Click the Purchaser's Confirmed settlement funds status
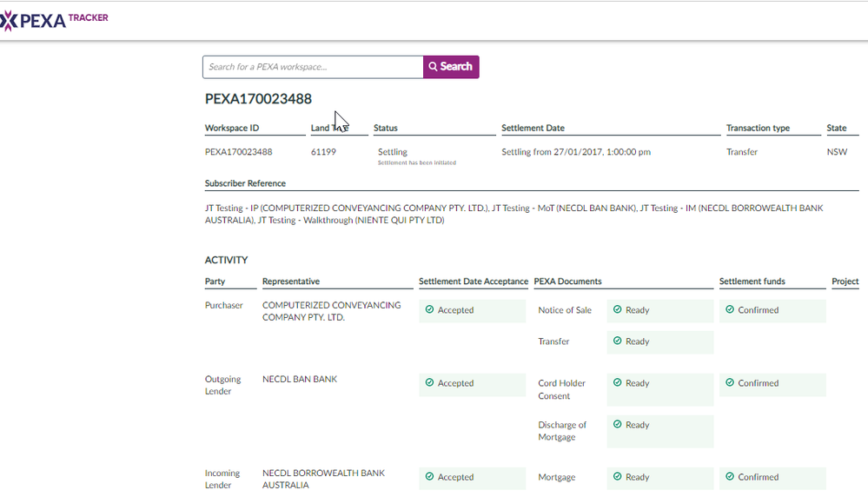This screenshot has width=868, height=497. click(758, 310)
